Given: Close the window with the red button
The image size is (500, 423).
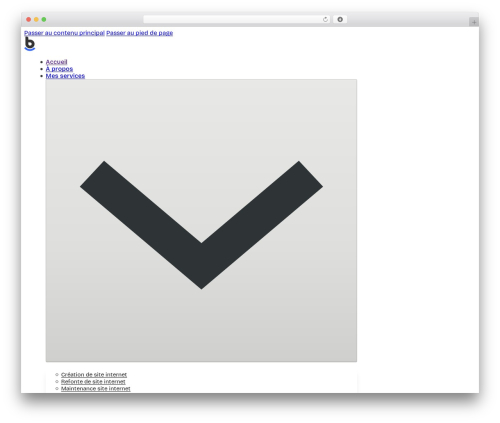Looking at the screenshot, I should (29, 19).
